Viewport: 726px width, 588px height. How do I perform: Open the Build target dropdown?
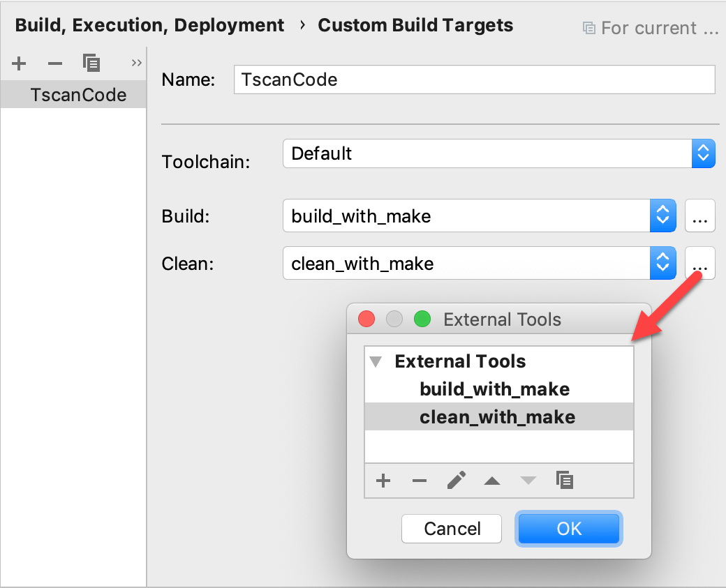(x=663, y=216)
